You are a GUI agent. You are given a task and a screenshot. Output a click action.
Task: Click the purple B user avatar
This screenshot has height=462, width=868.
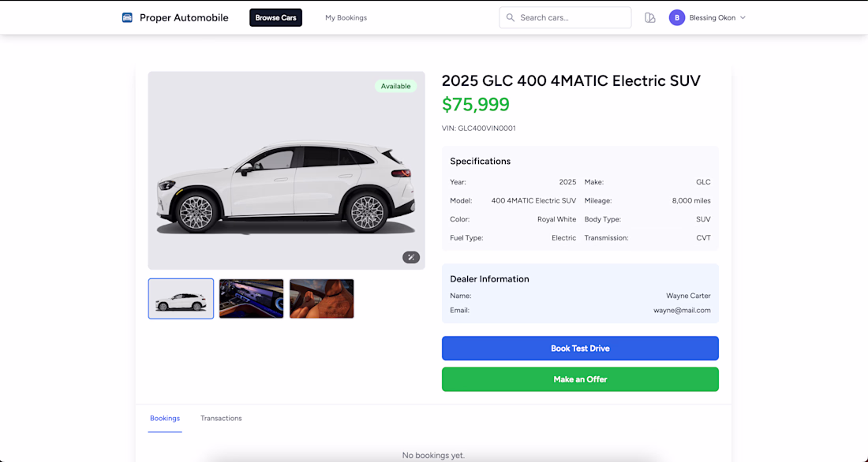[676, 17]
